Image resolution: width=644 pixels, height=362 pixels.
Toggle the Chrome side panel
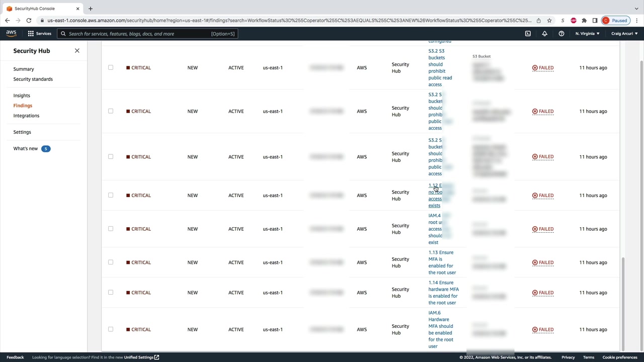595,21
